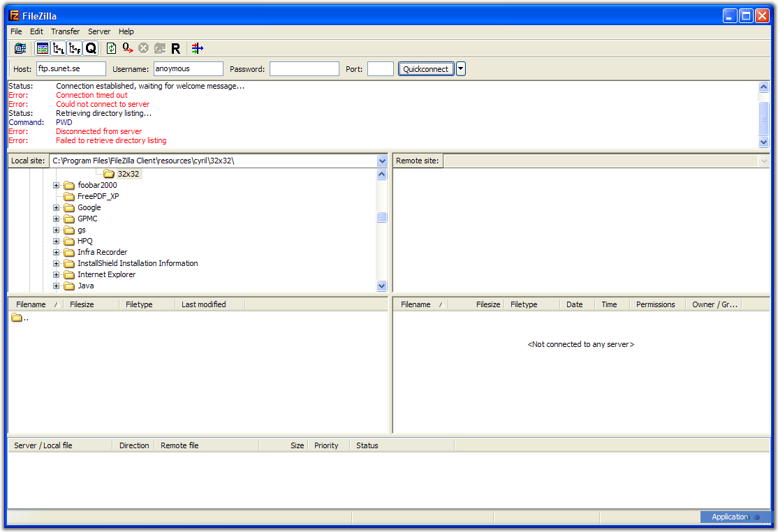778x532 pixels.
Task: Click inside the Password input field
Action: (304, 68)
